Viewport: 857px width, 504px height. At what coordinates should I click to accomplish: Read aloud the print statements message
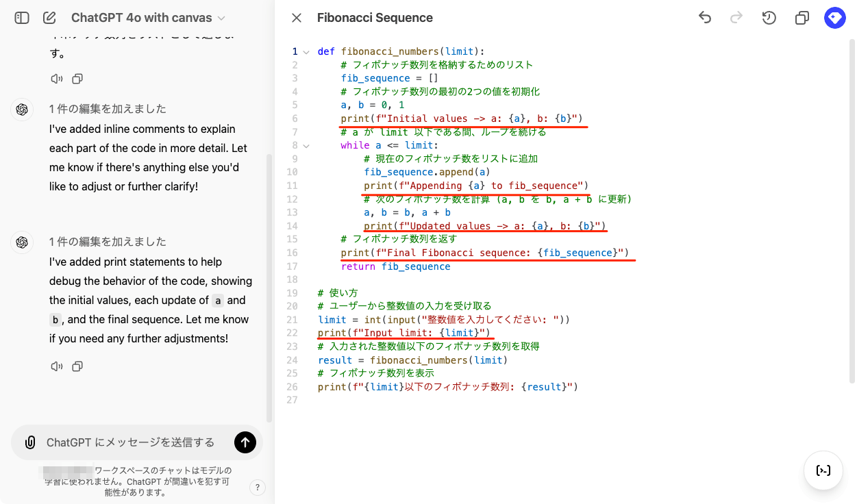tap(57, 366)
